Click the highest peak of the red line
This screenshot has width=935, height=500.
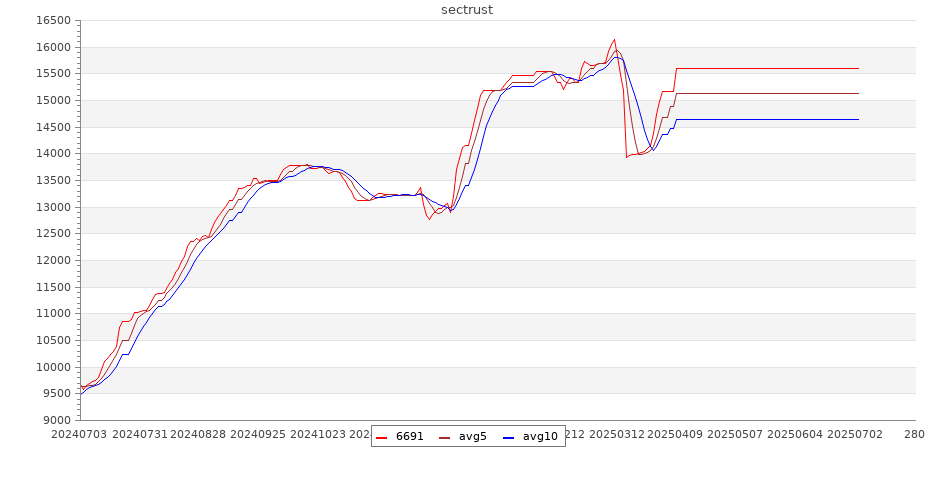[x=614, y=40]
